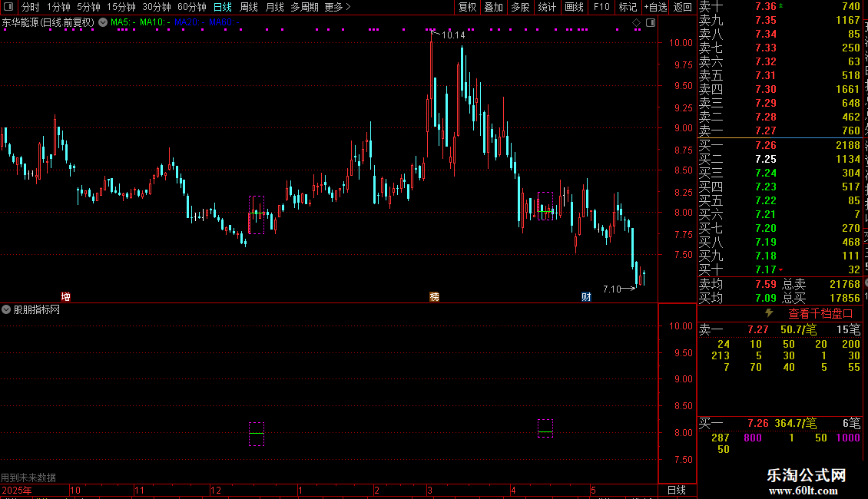Click the 10.14 high price label
Viewport: 868px width, 499px height.
click(453, 35)
